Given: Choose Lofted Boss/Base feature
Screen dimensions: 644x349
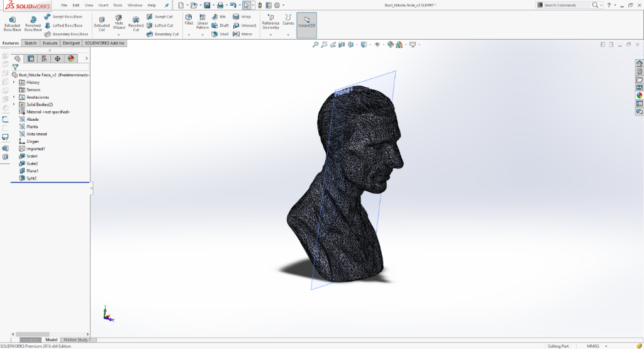Looking at the screenshot, I should coord(63,25).
